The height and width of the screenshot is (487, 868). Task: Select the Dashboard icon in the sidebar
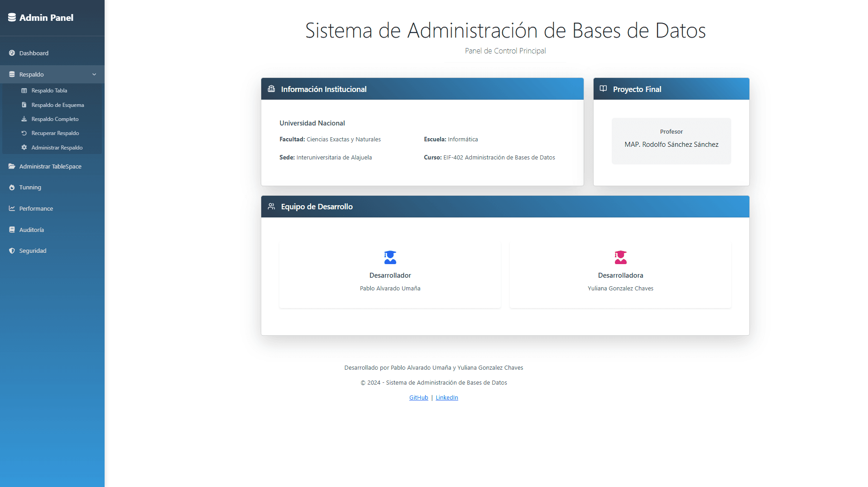pyautogui.click(x=12, y=53)
